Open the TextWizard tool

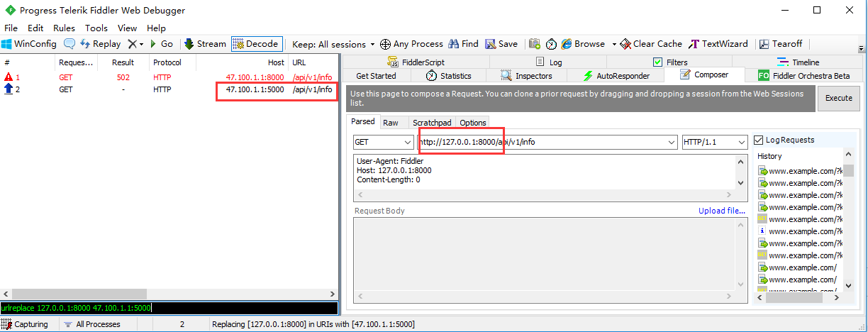pos(718,44)
